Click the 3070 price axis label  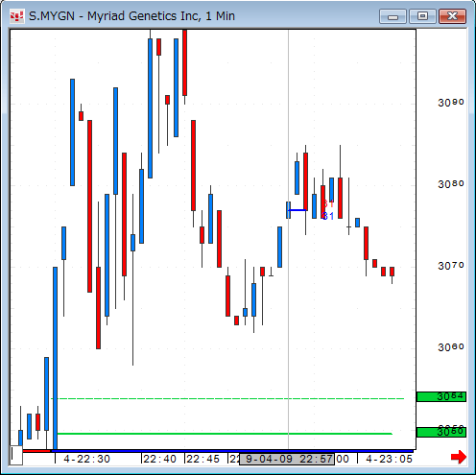(x=451, y=266)
